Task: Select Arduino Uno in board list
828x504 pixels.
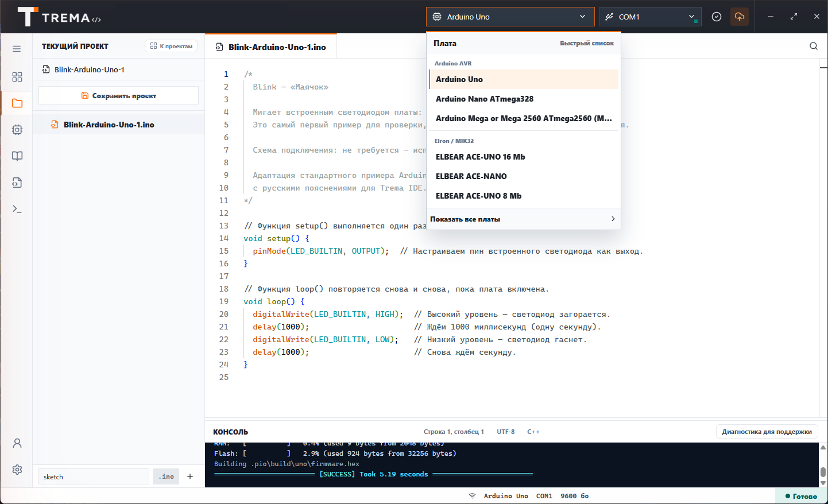Action: coord(524,79)
